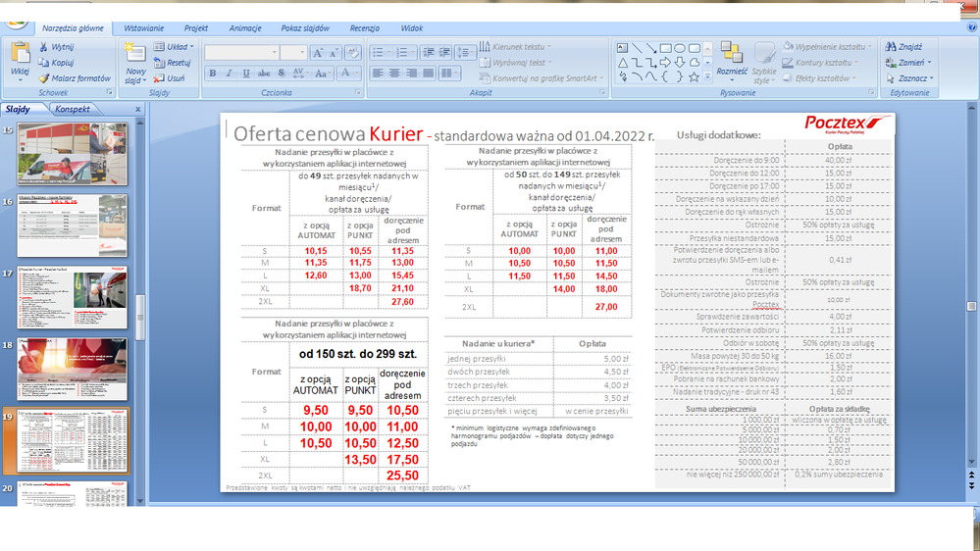Open Wyrównaj tekst dropdown
This screenshot has width=980, height=551.
516,63
